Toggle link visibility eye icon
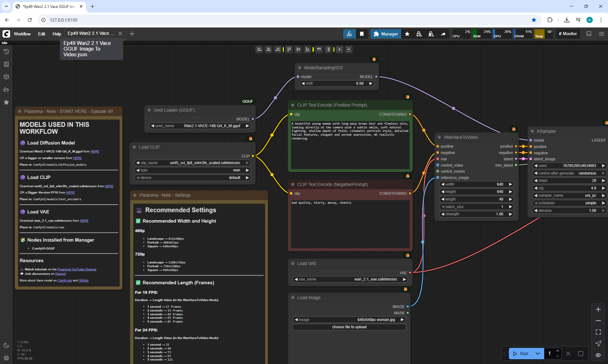This screenshot has height=364, width=608. click(x=598, y=355)
